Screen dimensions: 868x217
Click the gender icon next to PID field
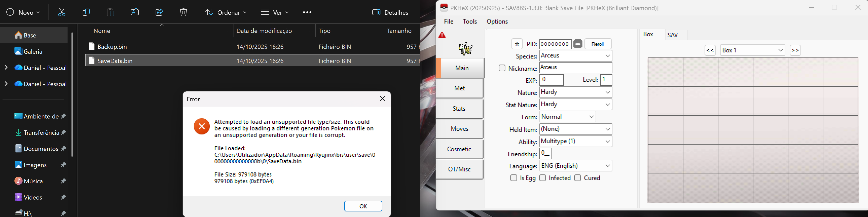(x=578, y=44)
